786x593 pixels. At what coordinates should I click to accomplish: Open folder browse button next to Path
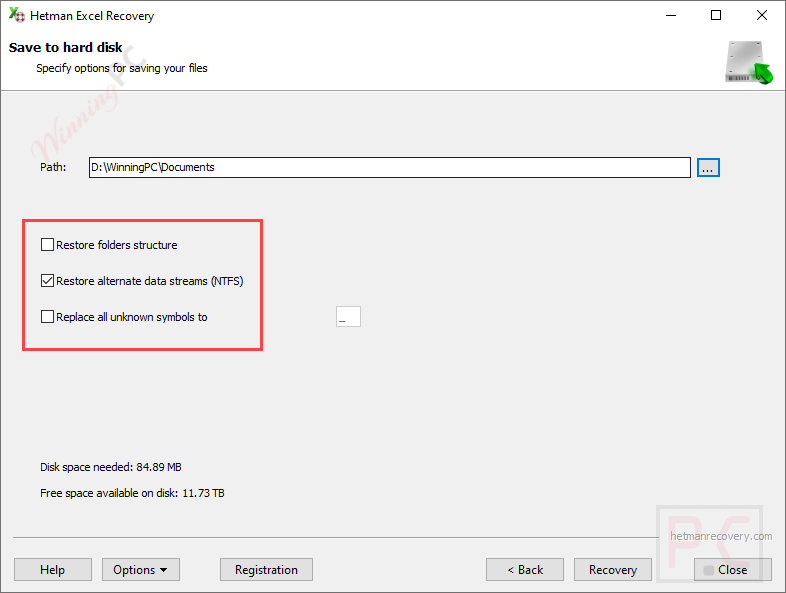708,167
